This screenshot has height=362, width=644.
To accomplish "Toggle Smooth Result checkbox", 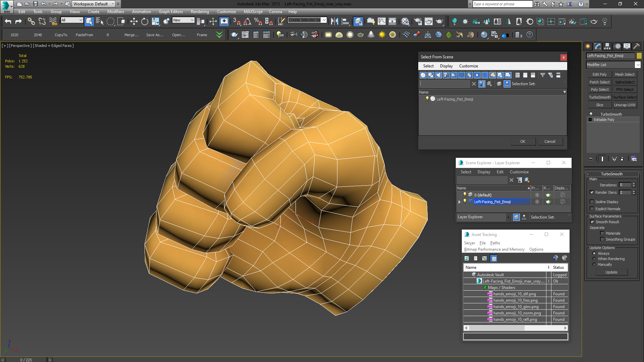I will (592, 222).
